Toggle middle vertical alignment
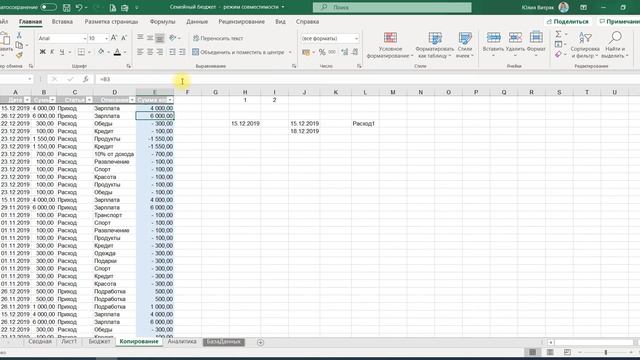The image size is (640, 360). [150, 38]
